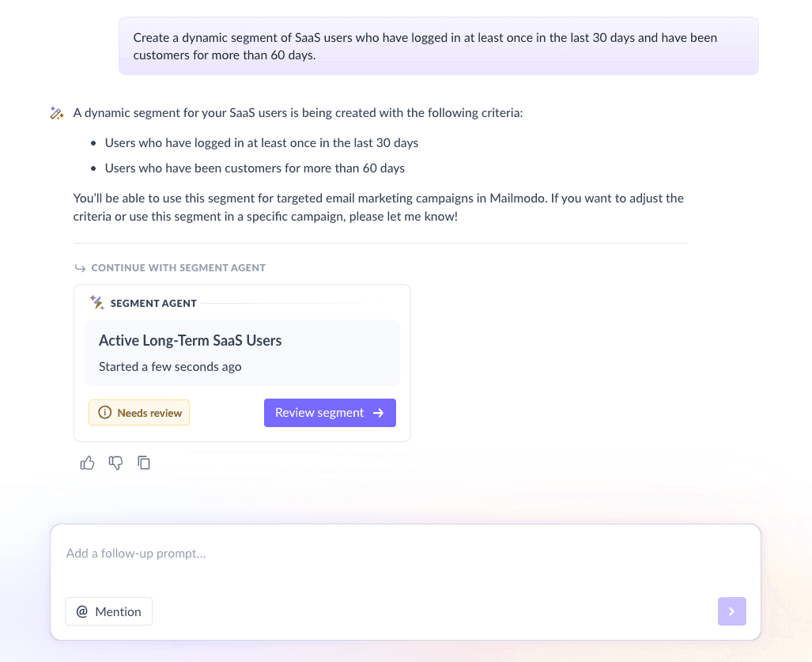Viewport: 812px width, 662px height.
Task: Click the CONTINUE WITH SEGMENT AGENT label
Action: coord(178,267)
